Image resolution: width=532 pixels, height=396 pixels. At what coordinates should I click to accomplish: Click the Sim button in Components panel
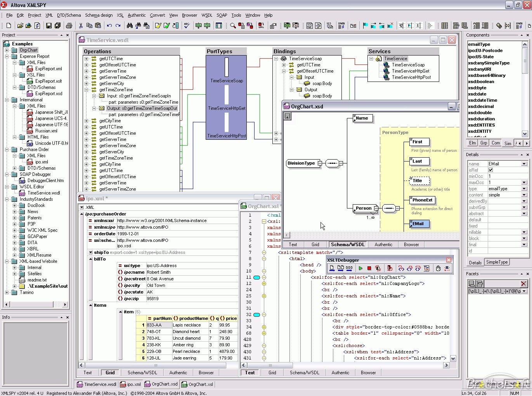pos(508,143)
